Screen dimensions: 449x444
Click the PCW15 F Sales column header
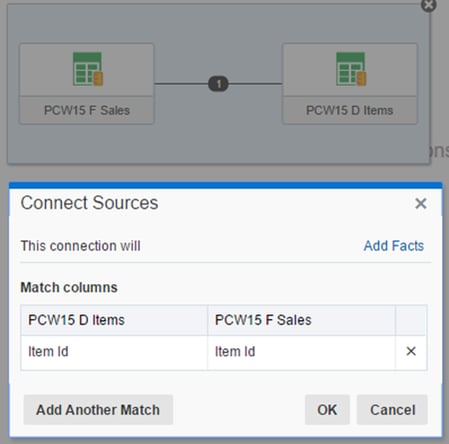tap(301, 320)
